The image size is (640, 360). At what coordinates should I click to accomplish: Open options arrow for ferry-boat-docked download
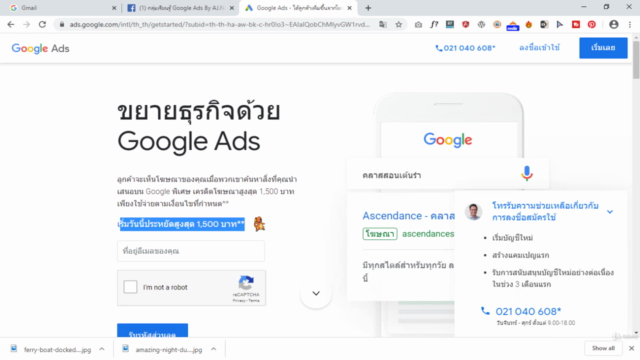[x=102, y=349]
